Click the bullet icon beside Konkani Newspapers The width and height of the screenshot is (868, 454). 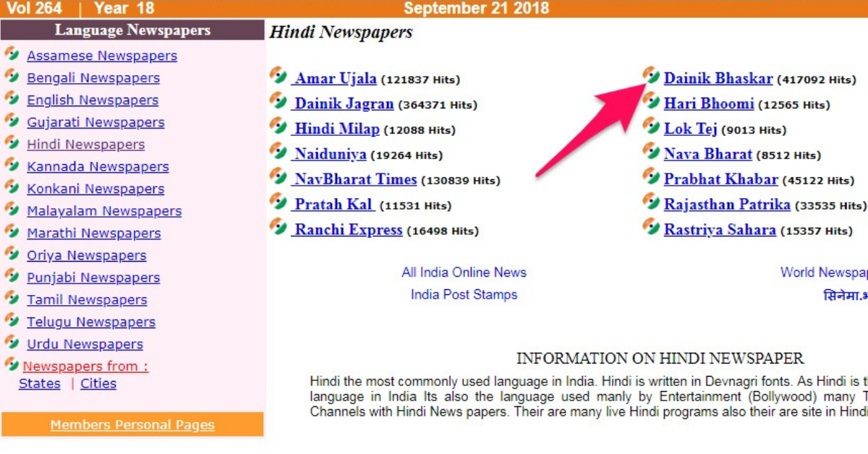coord(12,187)
